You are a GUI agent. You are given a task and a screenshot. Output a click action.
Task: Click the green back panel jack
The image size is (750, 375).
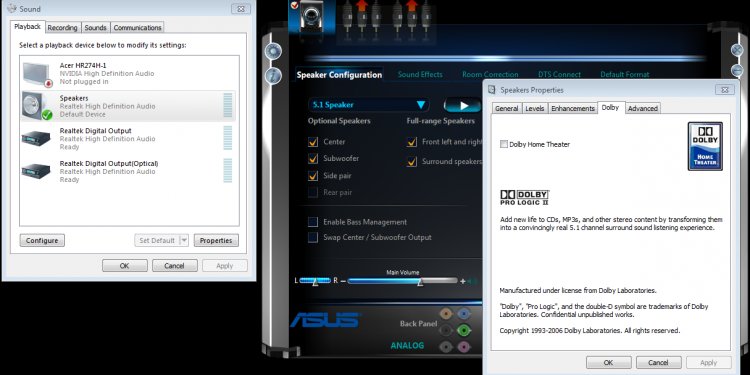point(463,330)
